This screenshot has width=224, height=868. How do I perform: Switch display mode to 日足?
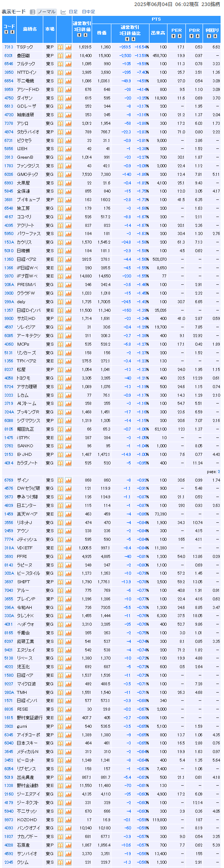point(73,12)
